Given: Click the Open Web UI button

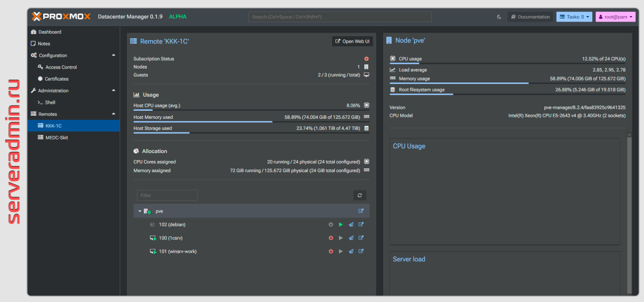Looking at the screenshot, I should click(x=352, y=41).
